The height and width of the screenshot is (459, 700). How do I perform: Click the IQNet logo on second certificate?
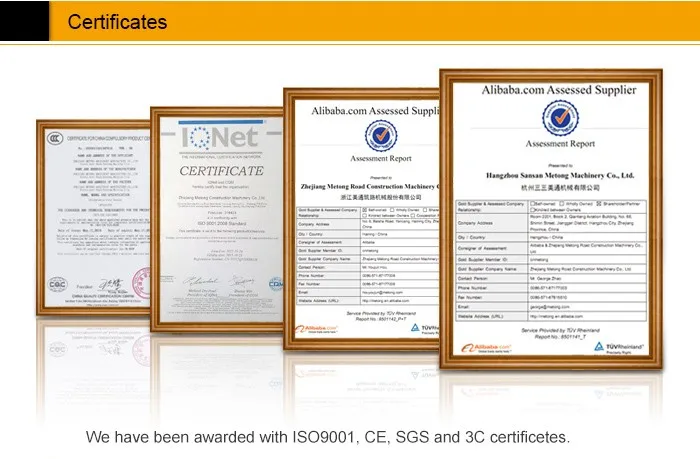(220, 137)
